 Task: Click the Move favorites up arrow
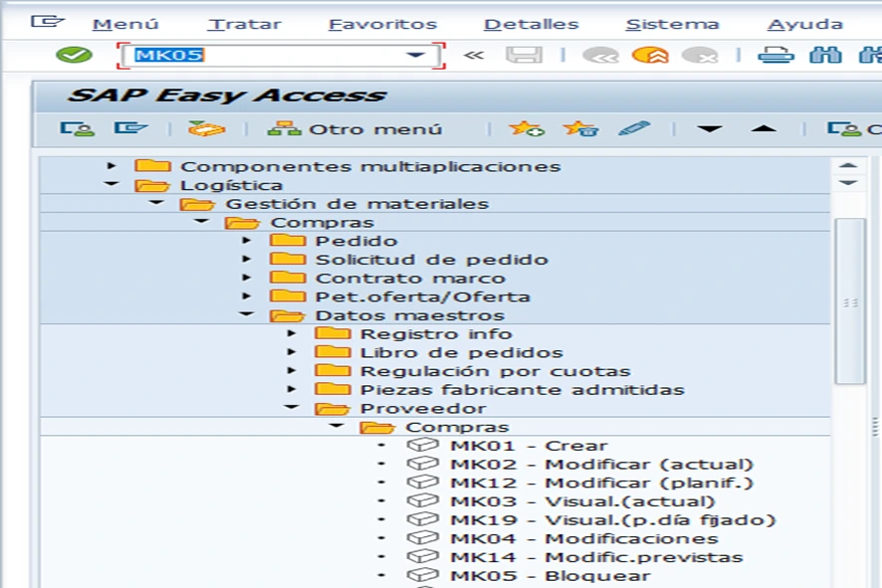point(764,128)
